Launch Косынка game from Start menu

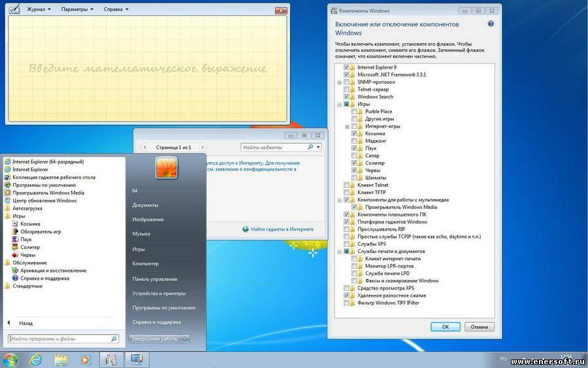click(26, 224)
